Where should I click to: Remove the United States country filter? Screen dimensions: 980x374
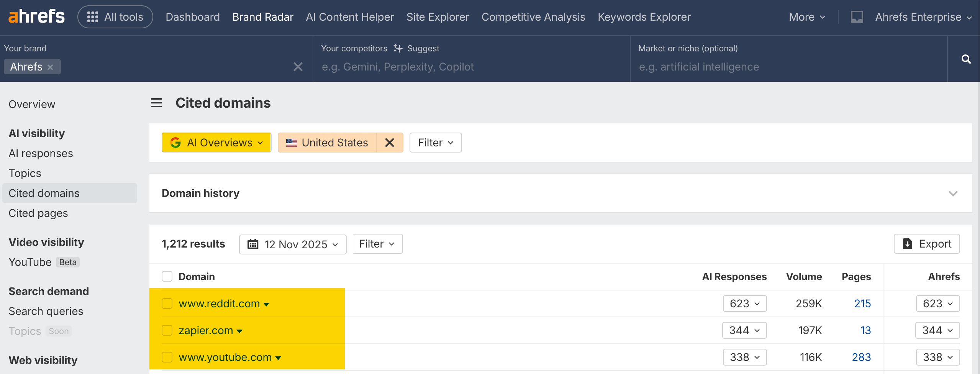click(389, 143)
